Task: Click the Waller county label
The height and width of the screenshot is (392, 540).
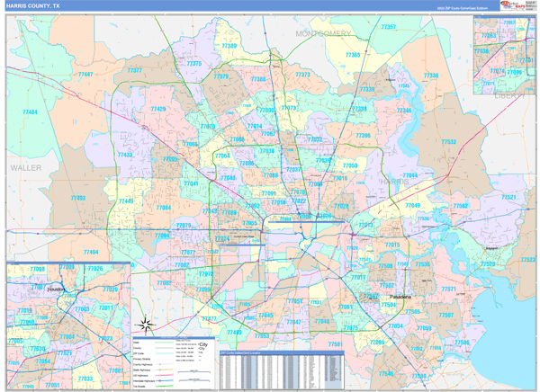Action: coord(27,168)
